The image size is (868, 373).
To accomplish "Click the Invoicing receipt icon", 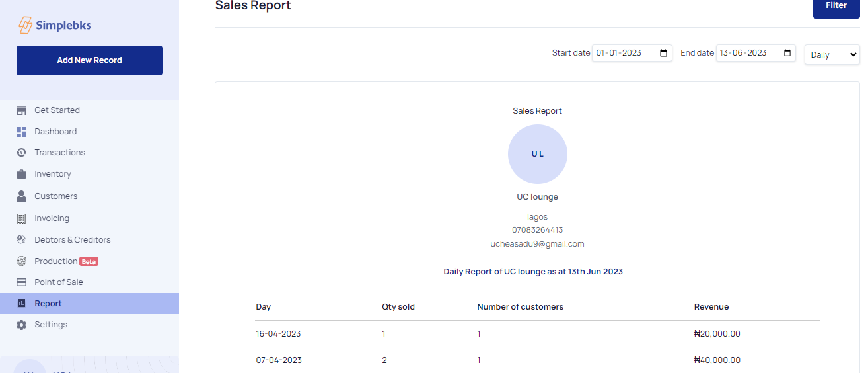I will tap(22, 218).
